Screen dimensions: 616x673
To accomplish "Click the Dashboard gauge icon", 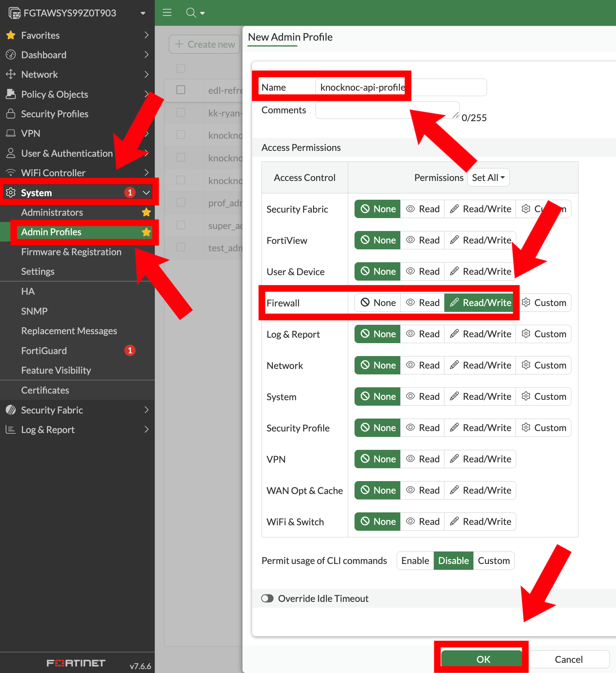I will point(11,55).
